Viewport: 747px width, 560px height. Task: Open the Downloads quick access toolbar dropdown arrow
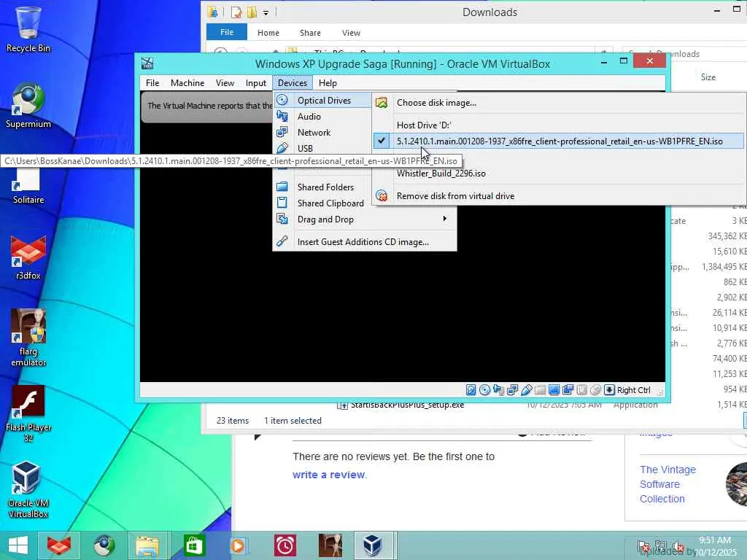click(266, 12)
